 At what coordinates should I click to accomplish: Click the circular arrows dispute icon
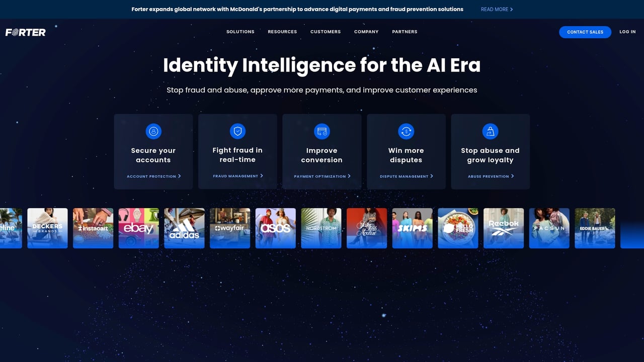coord(406,131)
